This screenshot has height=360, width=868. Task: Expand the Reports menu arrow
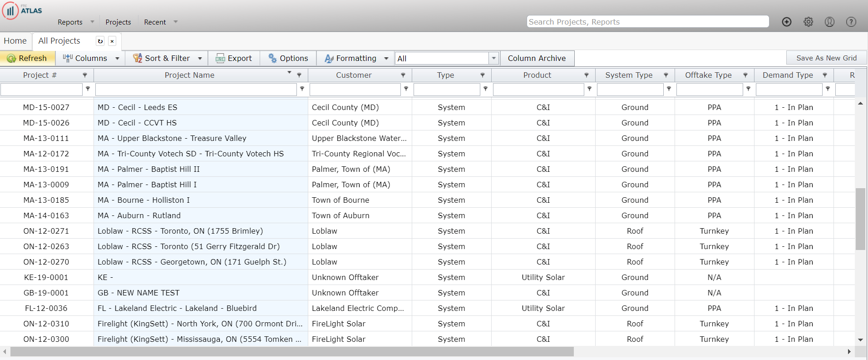pos(92,22)
